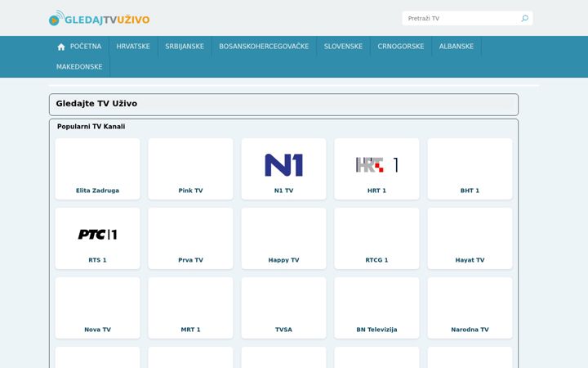The image size is (588, 368).
Task: Open the Slovenske channels menu
Action: (343, 46)
